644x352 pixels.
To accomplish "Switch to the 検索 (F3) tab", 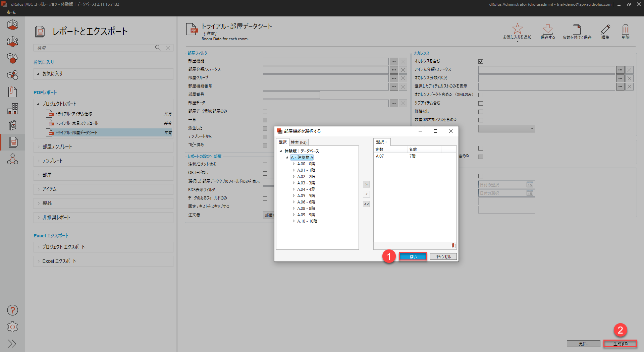I will coord(298,142).
